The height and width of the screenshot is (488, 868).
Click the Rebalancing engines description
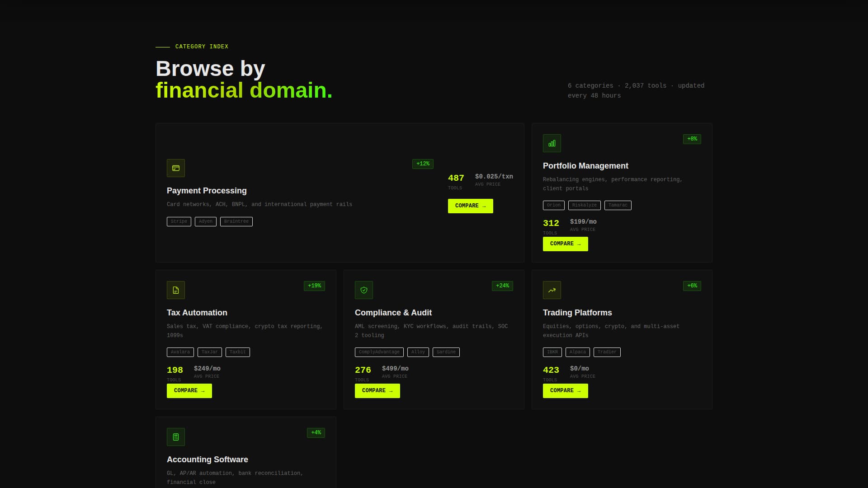pos(613,184)
